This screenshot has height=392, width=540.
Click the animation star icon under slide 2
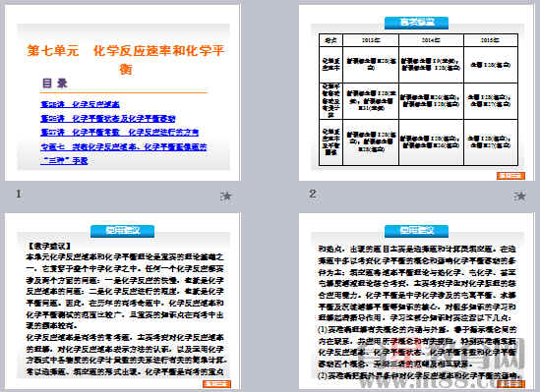520,196
